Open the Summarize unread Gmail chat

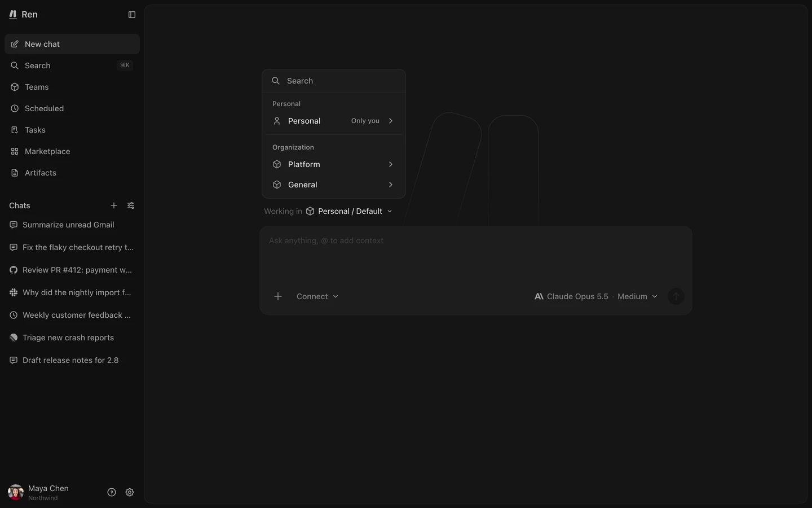72,225
